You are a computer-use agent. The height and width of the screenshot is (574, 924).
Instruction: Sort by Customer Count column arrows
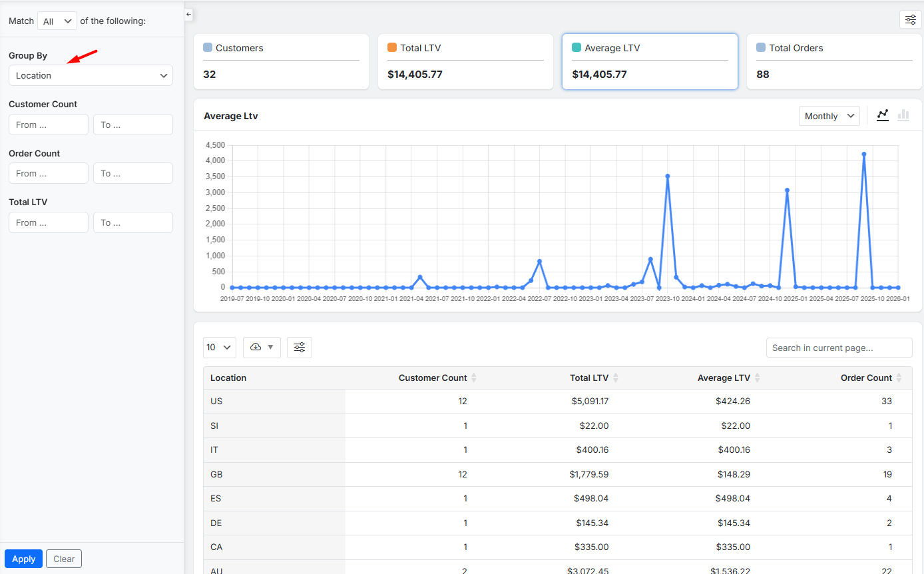(474, 378)
